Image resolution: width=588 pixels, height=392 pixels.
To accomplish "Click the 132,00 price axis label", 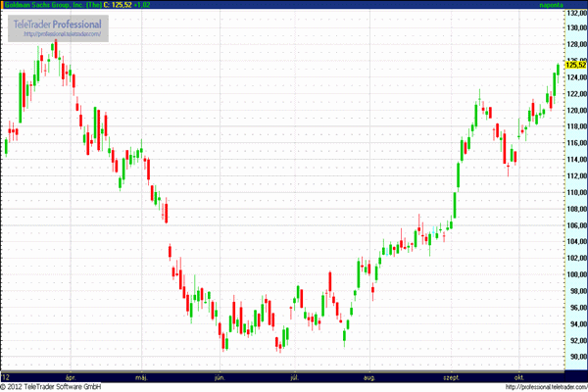I will point(577,13).
